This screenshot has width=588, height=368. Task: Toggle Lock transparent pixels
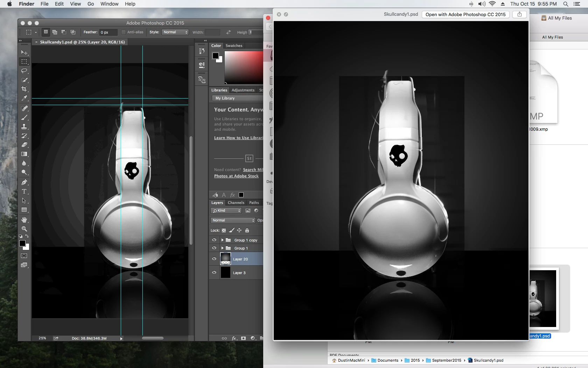click(x=224, y=230)
